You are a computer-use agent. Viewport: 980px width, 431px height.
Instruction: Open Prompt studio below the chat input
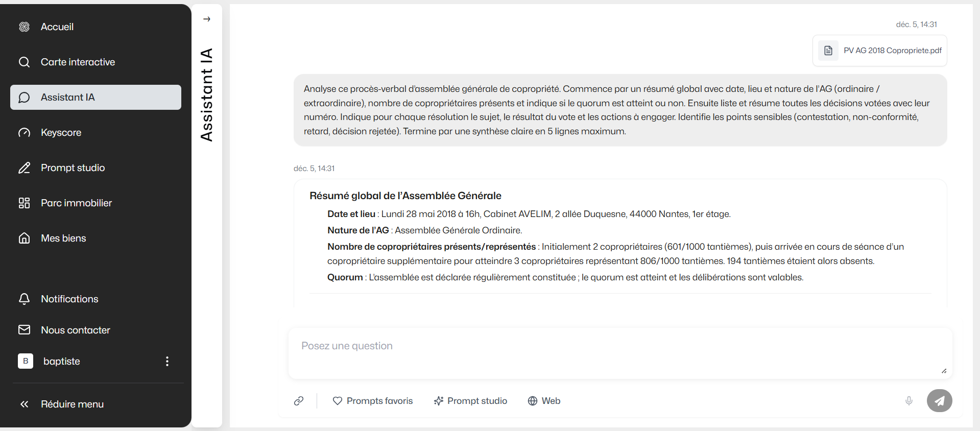[470, 401]
